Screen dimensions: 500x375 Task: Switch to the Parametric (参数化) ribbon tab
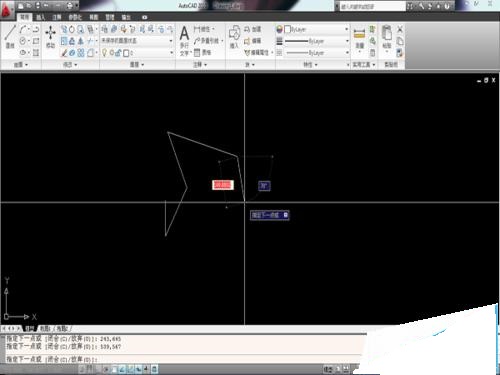point(75,17)
